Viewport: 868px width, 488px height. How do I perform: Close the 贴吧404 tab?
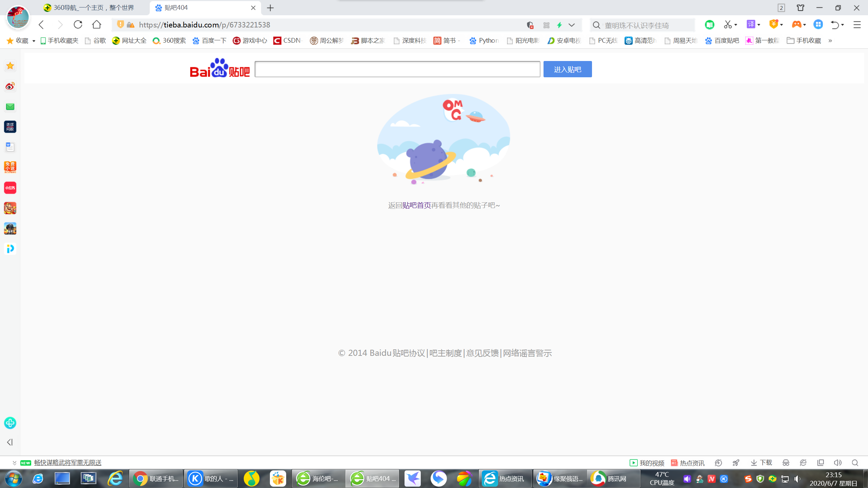click(253, 8)
